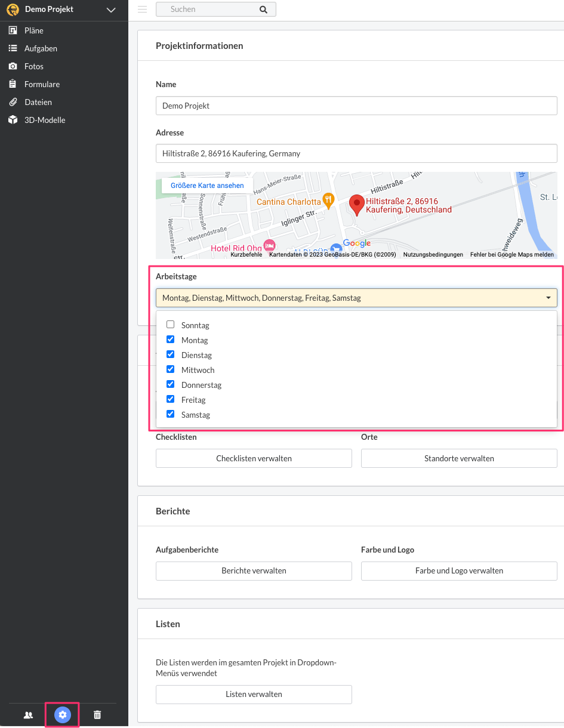Click the Listen section heading
Image resolution: width=564 pixels, height=728 pixels.
(x=168, y=624)
